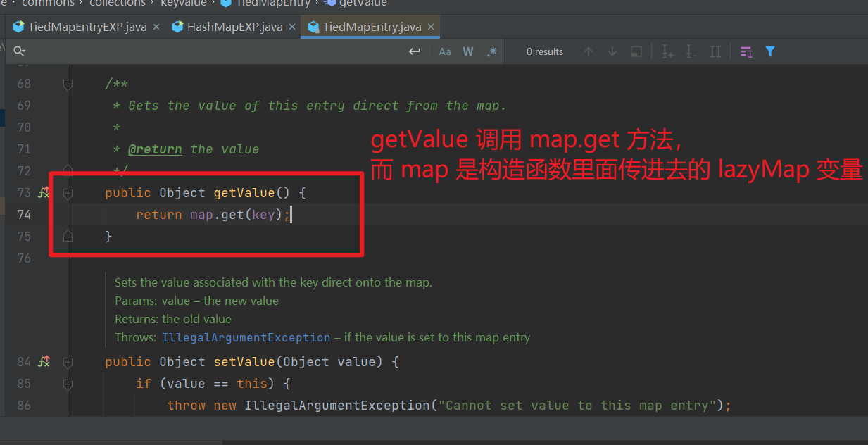Enable Regex (.*) search mode
Image resolution: width=868 pixels, height=445 pixels.
pos(491,51)
